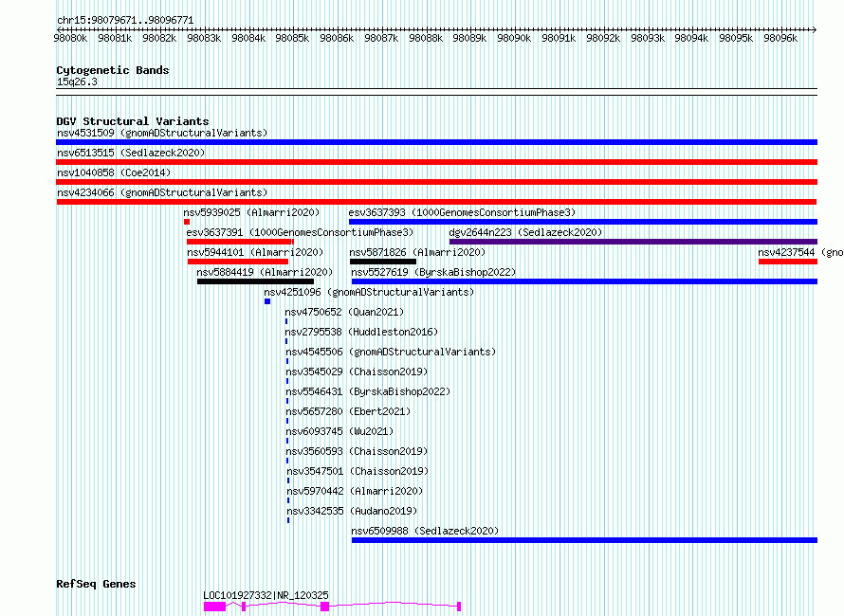844x616 pixels.
Task: Open nsv6093745 (Wu2021) label
Action: pos(339,431)
